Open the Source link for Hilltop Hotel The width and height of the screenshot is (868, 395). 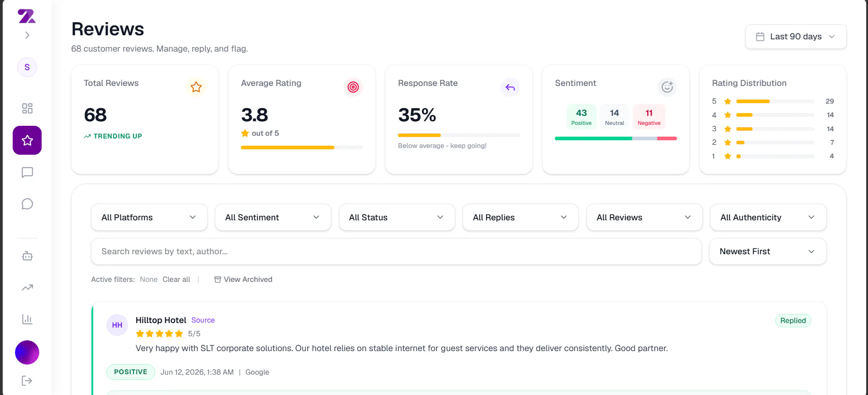coord(203,320)
